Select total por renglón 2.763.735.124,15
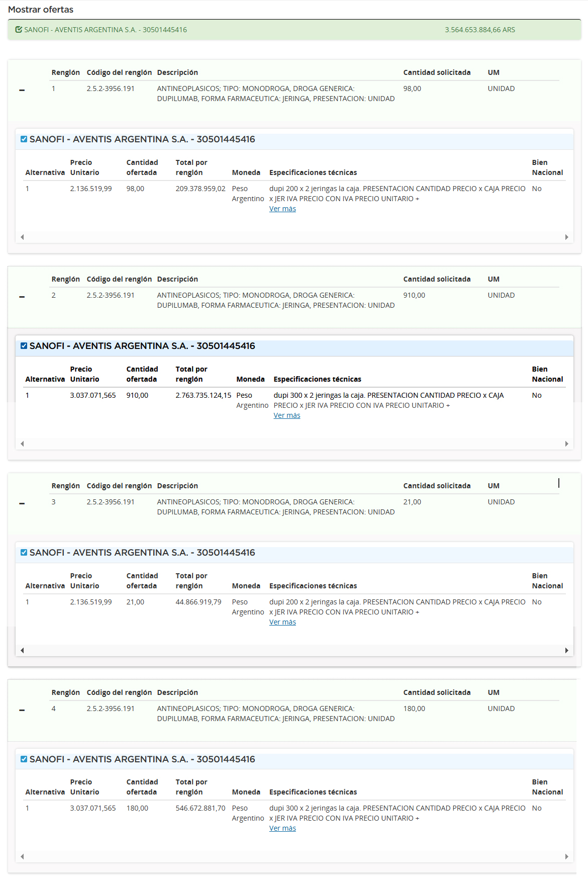Image resolution: width=588 pixels, height=883 pixels. pos(204,395)
